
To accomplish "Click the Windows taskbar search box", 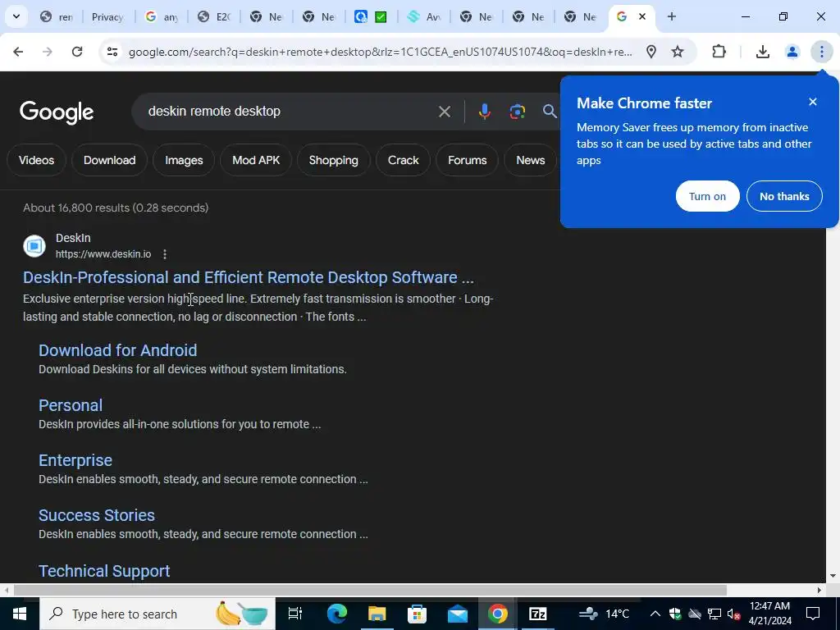I will tap(157, 614).
